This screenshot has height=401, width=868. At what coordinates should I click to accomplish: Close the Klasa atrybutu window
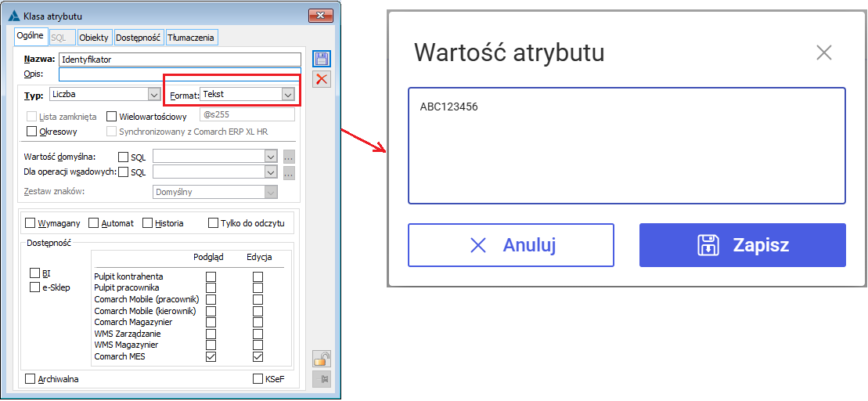click(321, 16)
